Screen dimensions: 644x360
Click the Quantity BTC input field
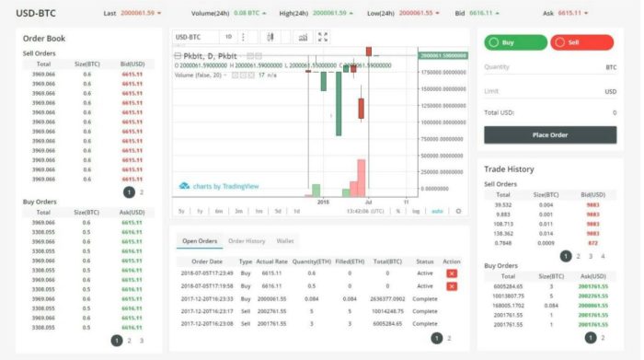tap(550, 67)
